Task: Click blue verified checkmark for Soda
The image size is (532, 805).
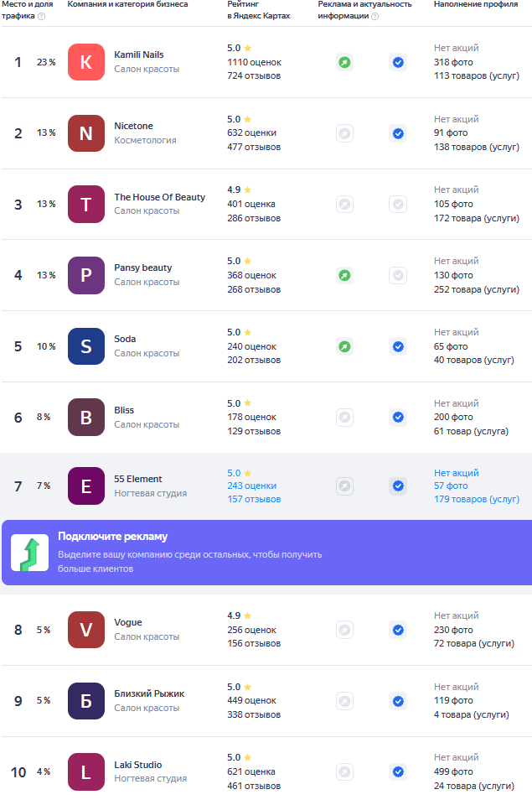Action: (x=398, y=346)
